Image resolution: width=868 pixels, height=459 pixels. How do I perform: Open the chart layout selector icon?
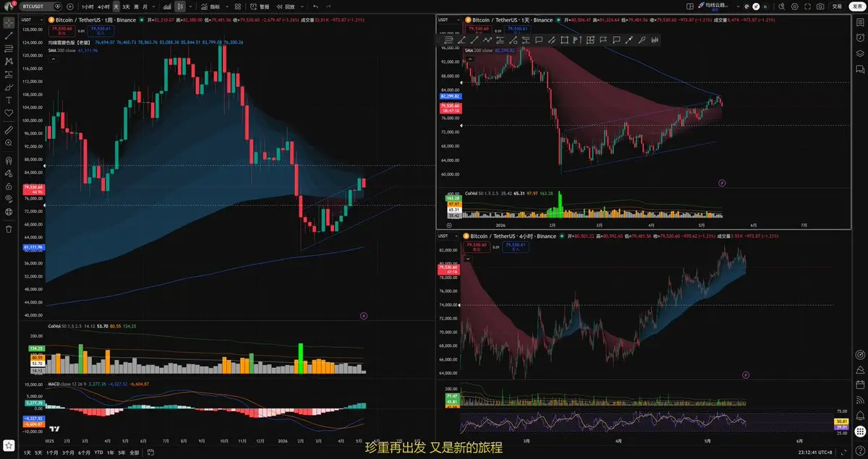click(690, 7)
